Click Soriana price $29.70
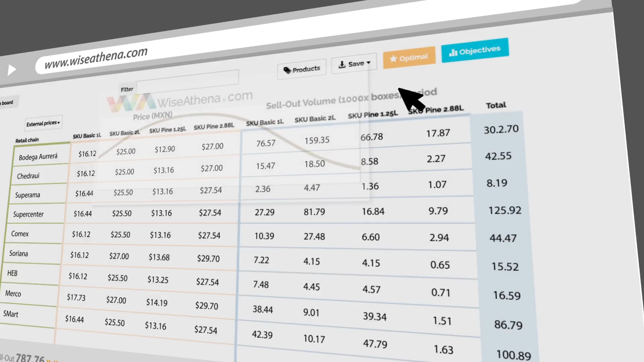This screenshot has height=362, width=644. (x=208, y=258)
